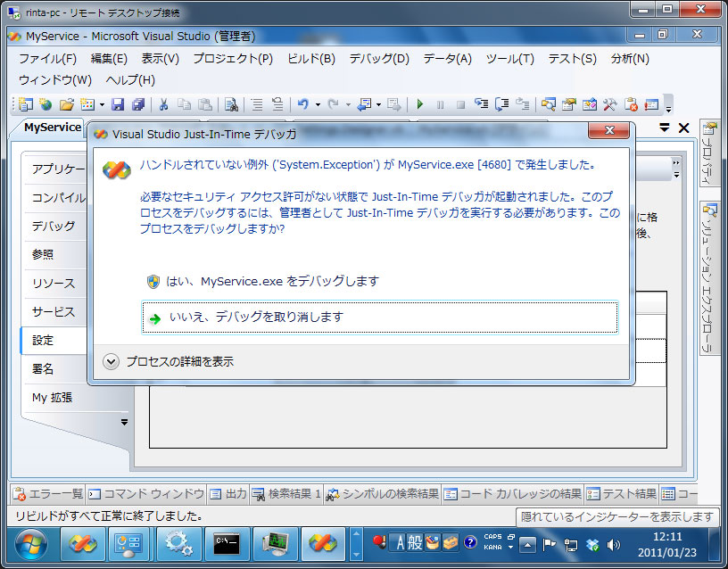Open the シンボルの検索結果 bottom tab
Screen dimensions: 728x569
[383, 494]
